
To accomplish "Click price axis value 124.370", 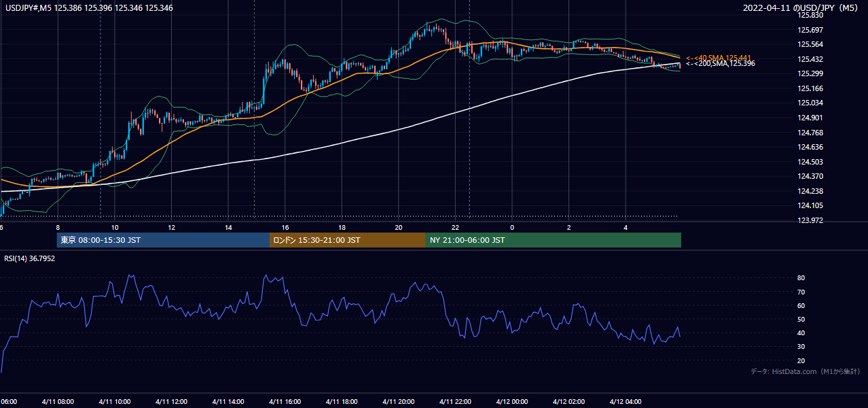I will point(810,176).
